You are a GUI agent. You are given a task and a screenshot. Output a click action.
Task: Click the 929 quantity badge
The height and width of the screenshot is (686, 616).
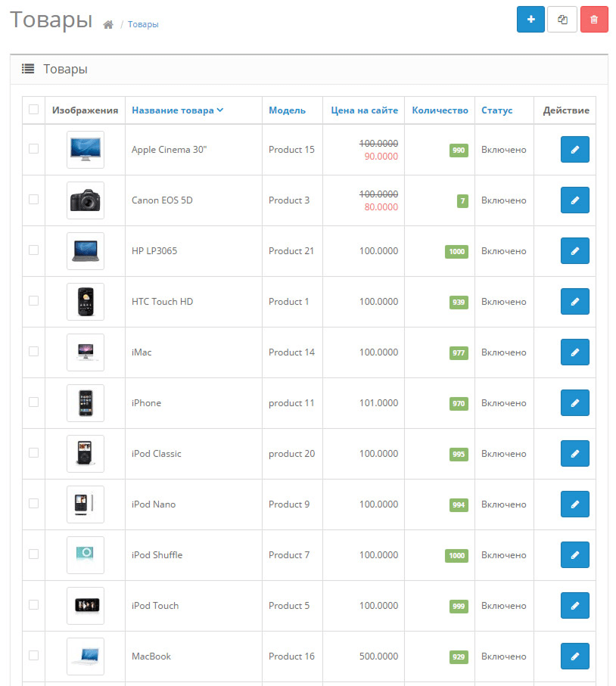point(459,657)
